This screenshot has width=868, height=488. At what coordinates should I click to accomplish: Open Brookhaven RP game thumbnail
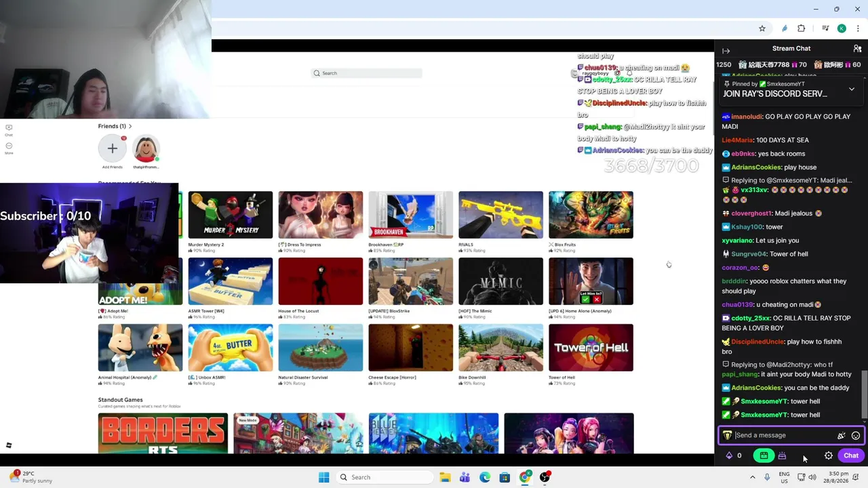coord(411,215)
